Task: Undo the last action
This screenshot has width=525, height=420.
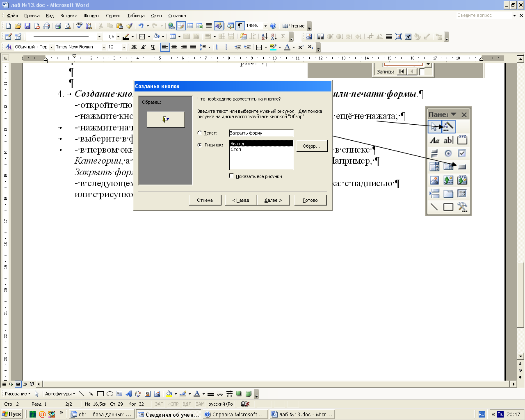Action: point(141,26)
